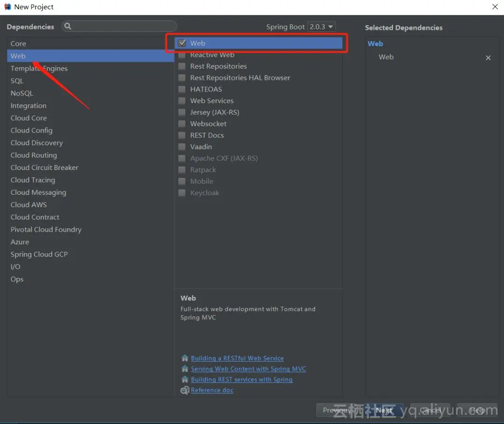Select the Cloud AWS category
The height and width of the screenshot is (424, 504).
tap(91, 205)
